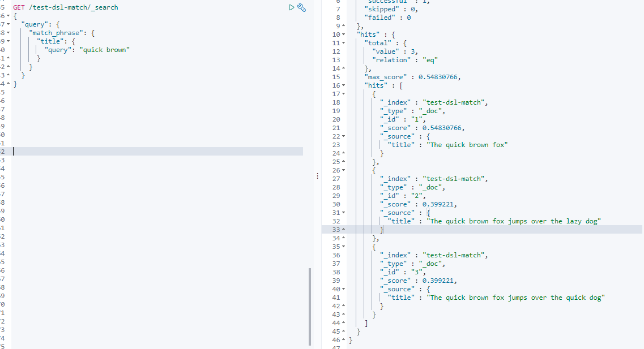Collapse the second hit object at line 26

(344, 170)
